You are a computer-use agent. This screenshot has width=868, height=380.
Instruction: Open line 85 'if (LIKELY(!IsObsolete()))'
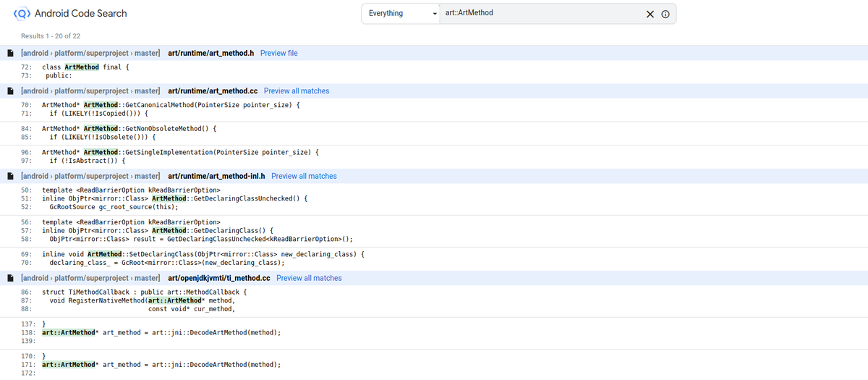pos(102,136)
